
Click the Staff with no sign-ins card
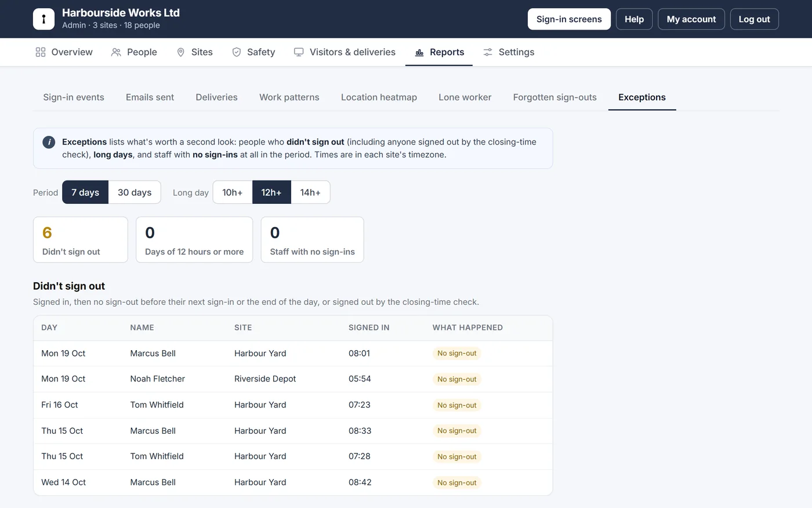point(312,240)
